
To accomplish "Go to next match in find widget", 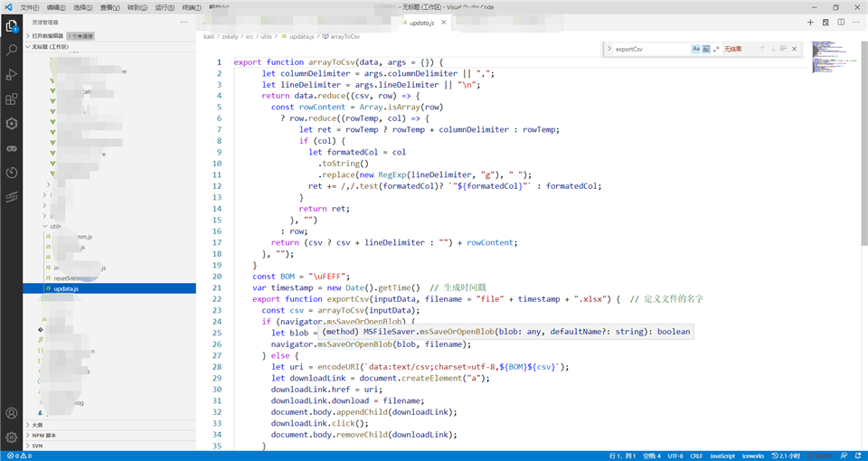I will click(x=773, y=49).
